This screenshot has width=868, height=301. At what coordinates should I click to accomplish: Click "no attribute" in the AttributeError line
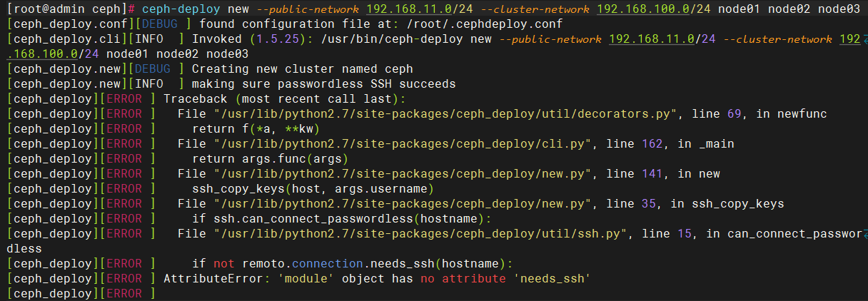click(464, 279)
